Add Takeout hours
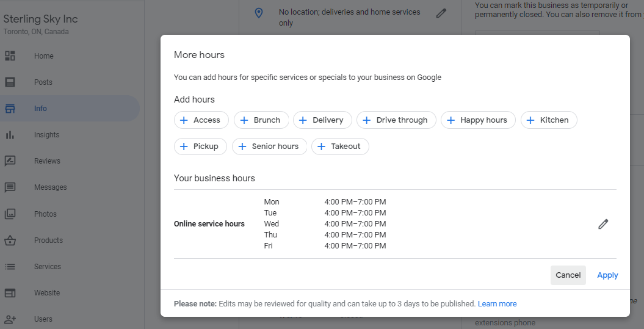The height and width of the screenshot is (329, 644). pyautogui.click(x=340, y=146)
